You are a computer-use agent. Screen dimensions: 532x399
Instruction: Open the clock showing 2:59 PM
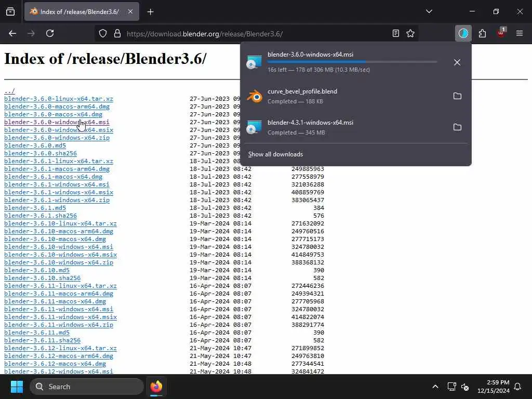[494, 387]
